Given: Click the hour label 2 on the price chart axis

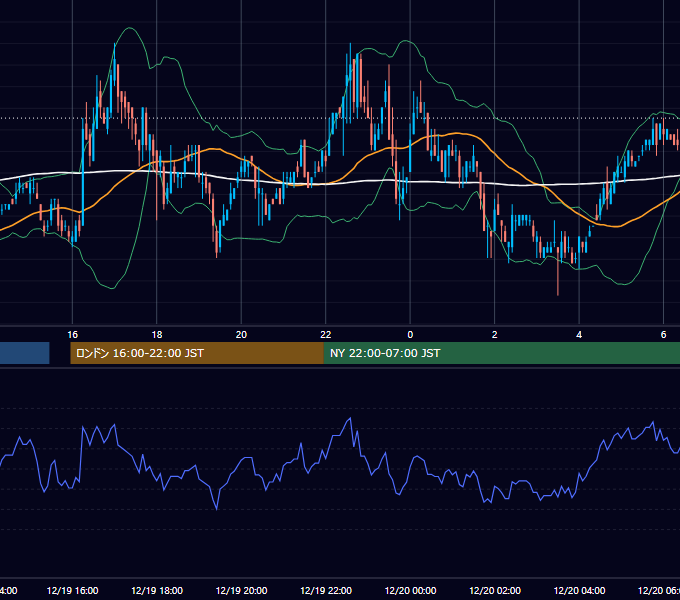Looking at the screenshot, I should [494, 334].
